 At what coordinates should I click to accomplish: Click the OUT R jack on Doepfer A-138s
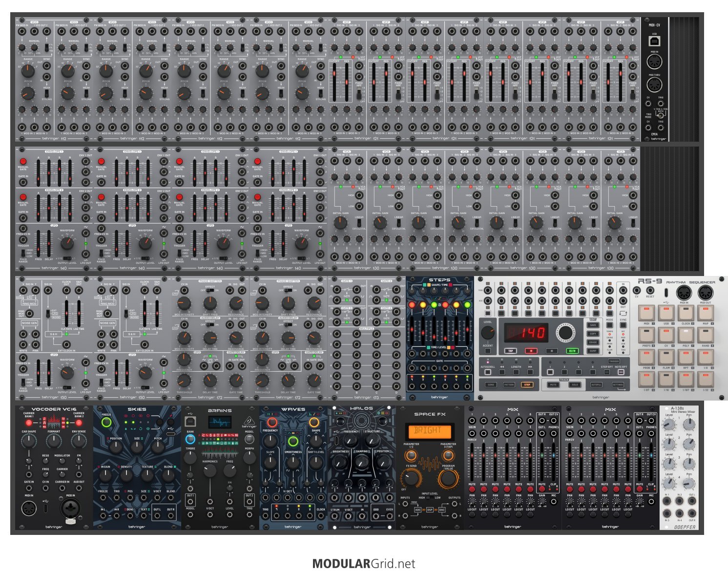pos(692,513)
